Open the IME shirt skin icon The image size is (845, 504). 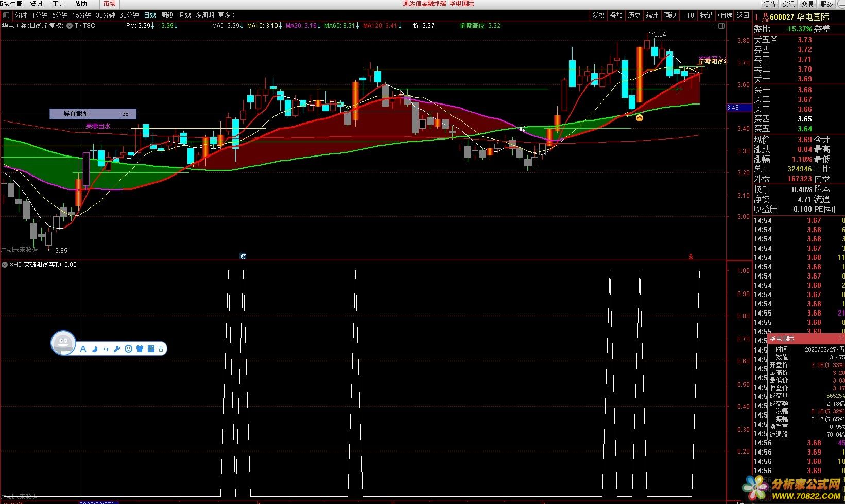pyautogui.click(x=140, y=349)
